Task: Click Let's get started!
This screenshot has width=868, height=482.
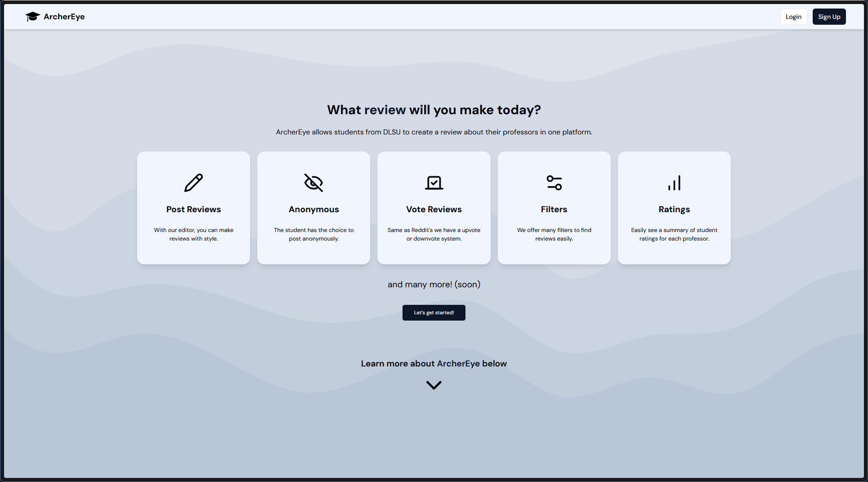Action: coord(434,312)
